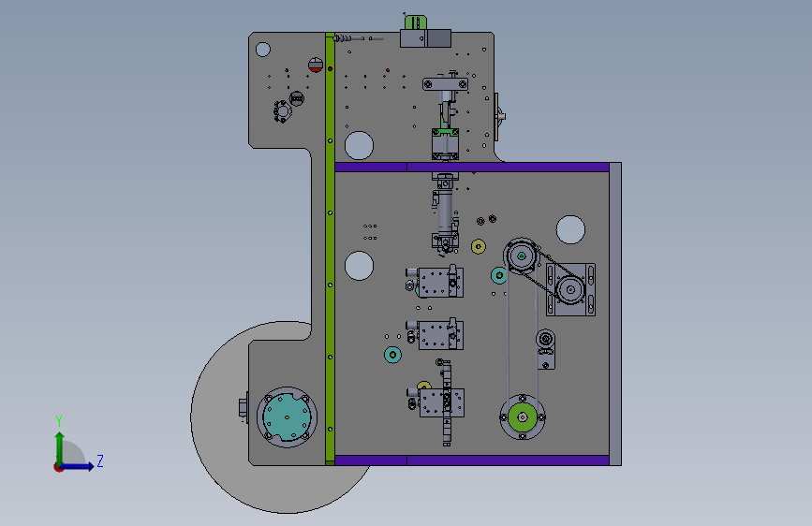
Task: Click the blue Z axis label of triad
Action: click(x=100, y=460)
